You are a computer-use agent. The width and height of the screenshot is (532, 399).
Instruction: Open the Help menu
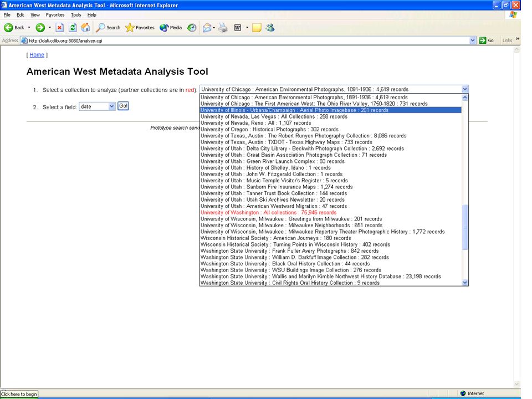91,15
